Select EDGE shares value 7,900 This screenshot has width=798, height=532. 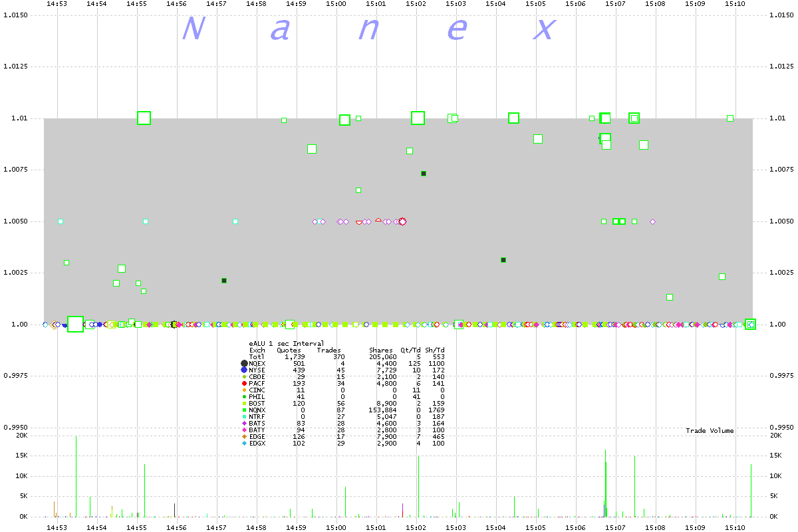tap(387, 436)
